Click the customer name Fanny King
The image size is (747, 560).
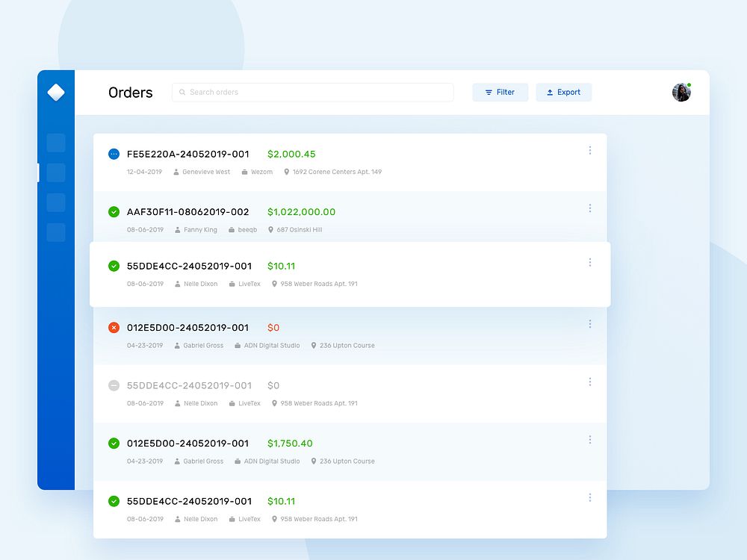click(200, 229)
